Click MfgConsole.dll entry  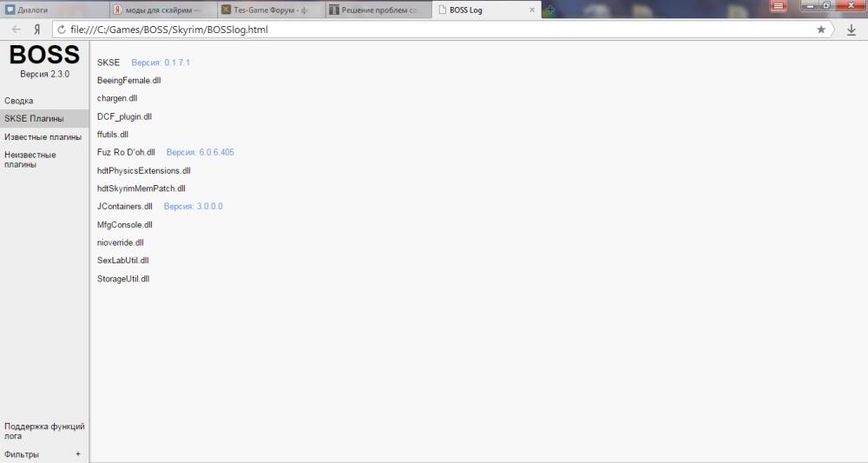(124, 224)
